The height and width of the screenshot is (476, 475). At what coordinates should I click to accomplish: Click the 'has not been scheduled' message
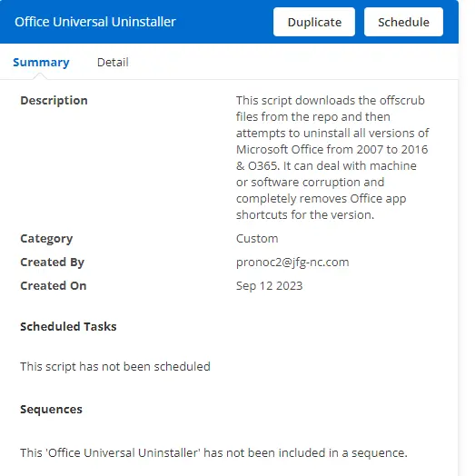coord(115,366)
